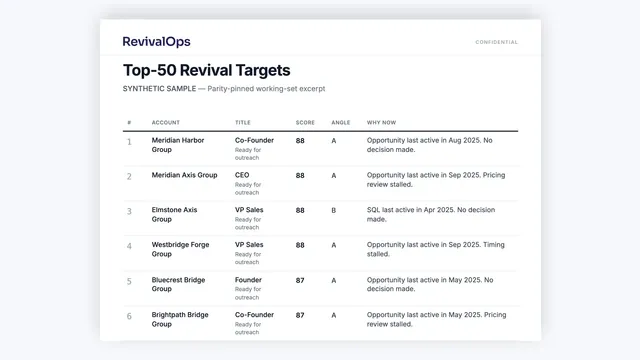Click VP Sales title for Elmstone Axis Group
Screen dimensions: 640x360
(249, 210)
